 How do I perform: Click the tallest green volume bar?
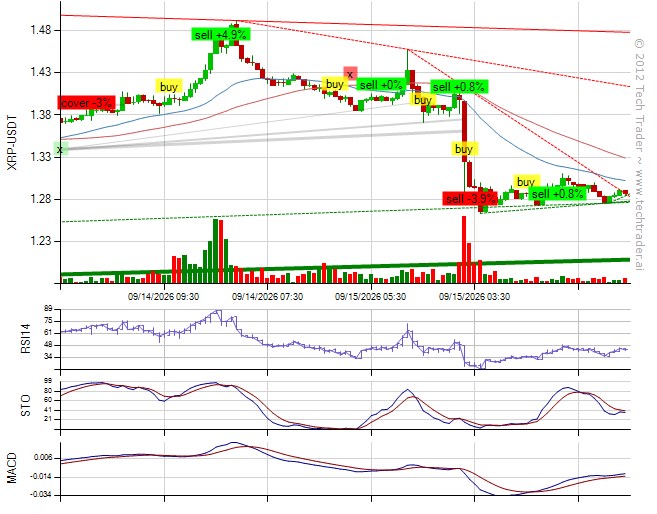pos(215,251)
